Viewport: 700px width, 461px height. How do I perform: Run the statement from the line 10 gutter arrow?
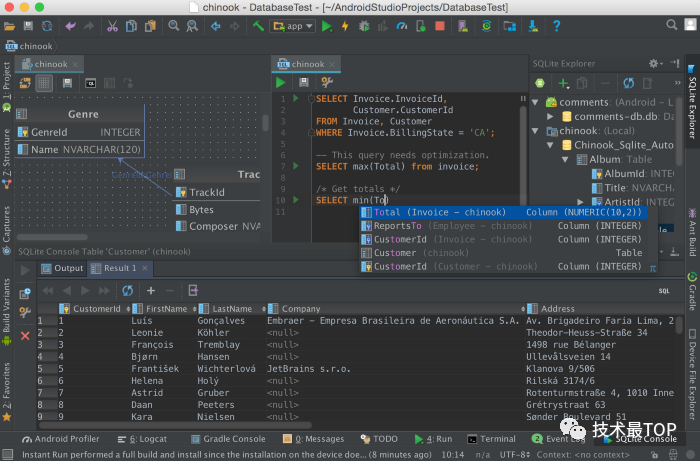(296, 199)
